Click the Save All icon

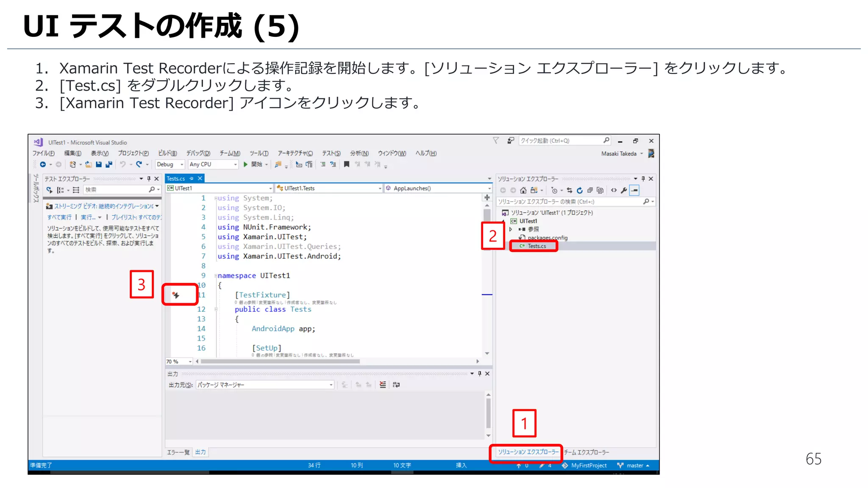pos(109,164)
